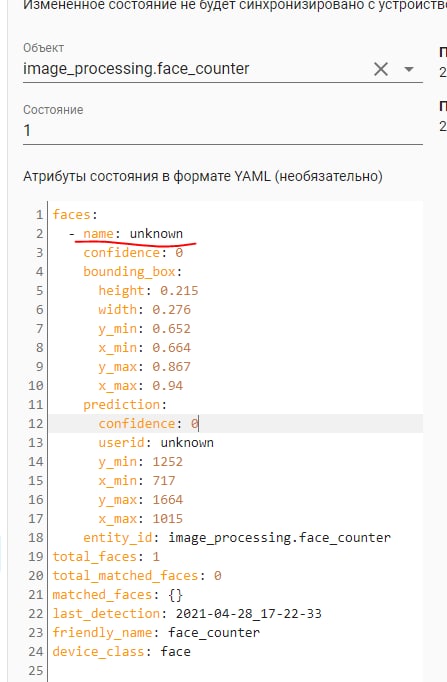The width and height of the screenshot is (447, 682).
Task: Click the 'prediction:' line
Action: point(125,405)
